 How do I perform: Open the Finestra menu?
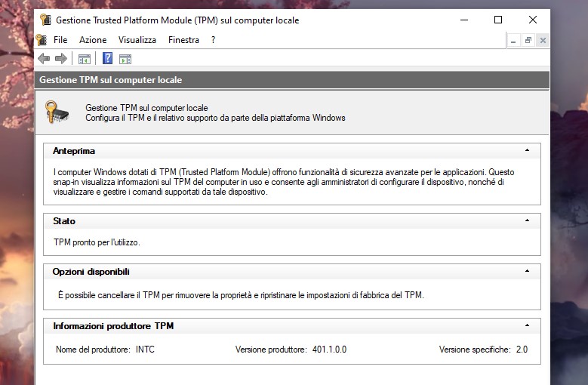[183, 40]
